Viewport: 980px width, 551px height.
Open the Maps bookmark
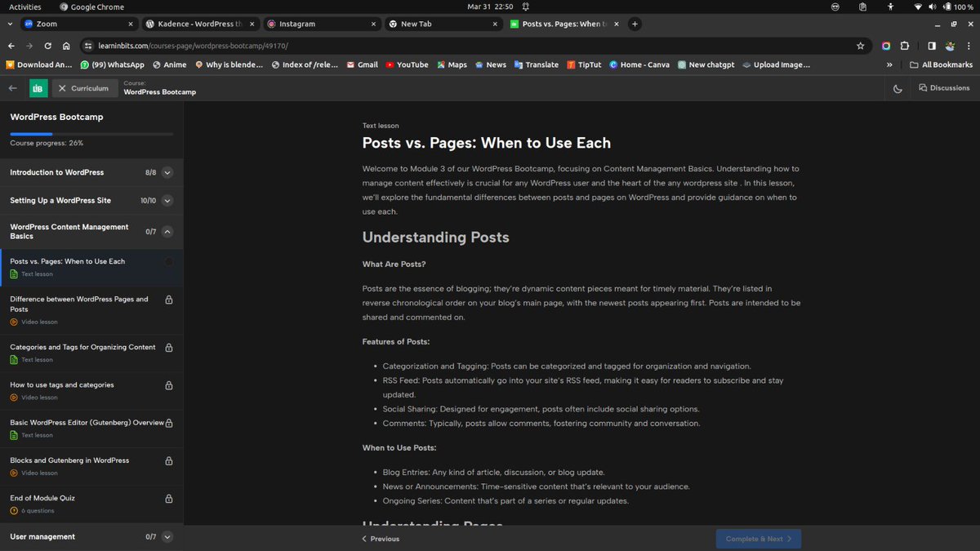(452, 64)
